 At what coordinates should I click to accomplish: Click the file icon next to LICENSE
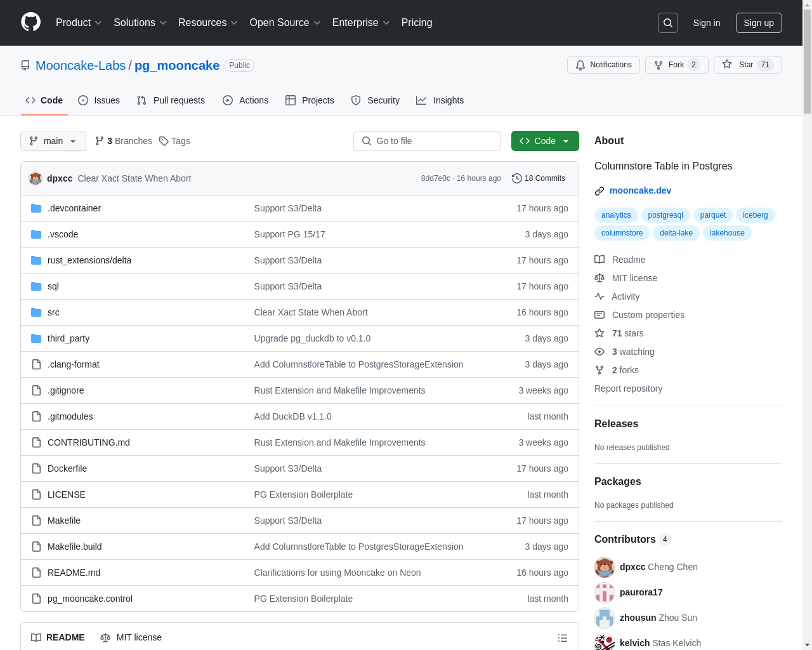[36, 494]
